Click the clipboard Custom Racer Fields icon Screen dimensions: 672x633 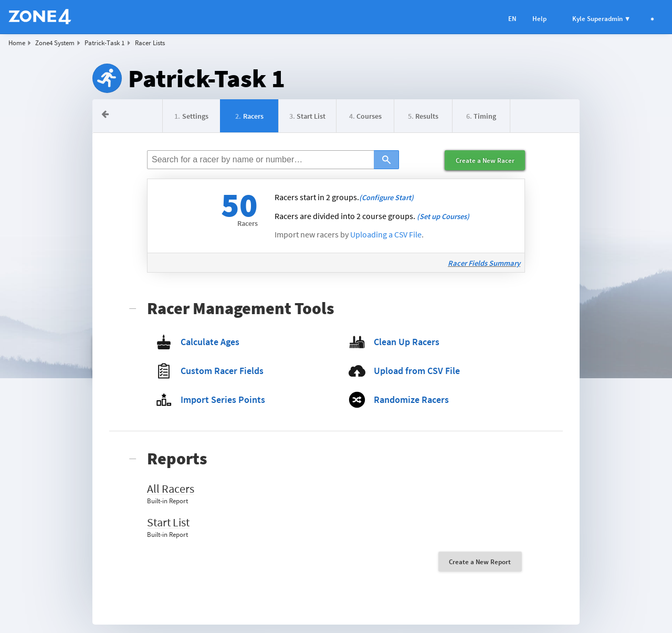click(164, 371)
